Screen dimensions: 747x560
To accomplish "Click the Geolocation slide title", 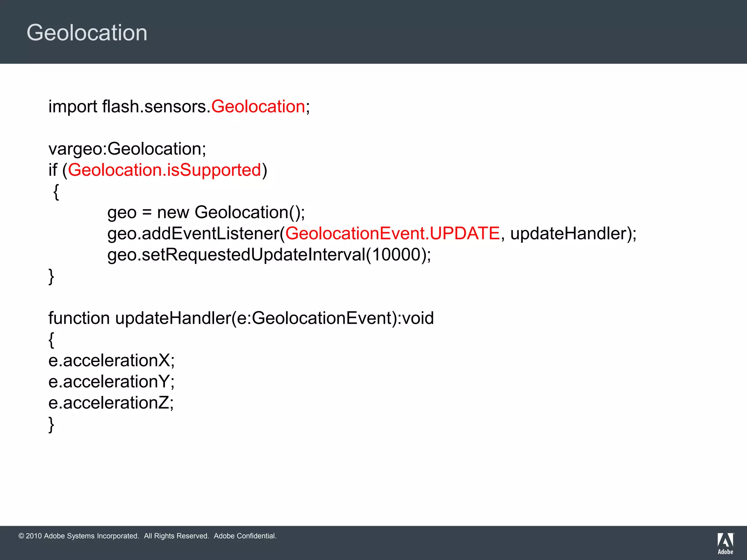I will coord(87,33).
